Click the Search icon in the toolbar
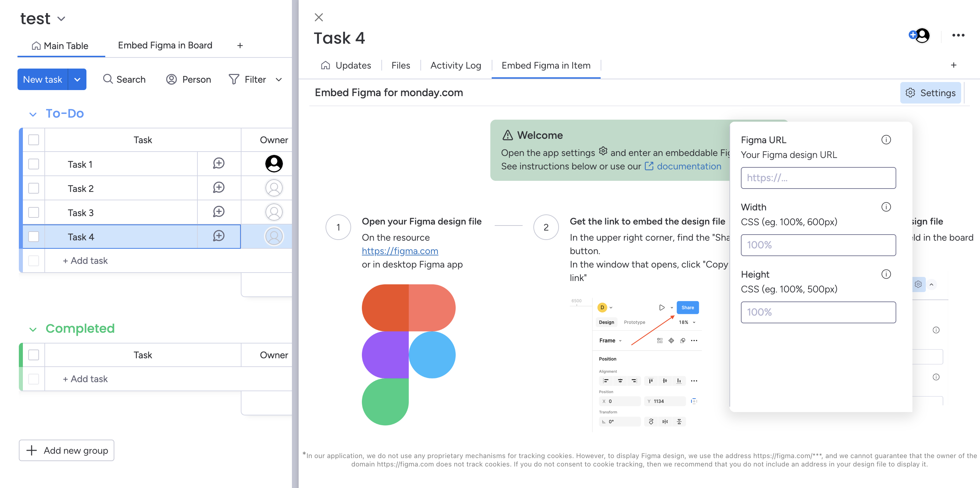This screenshot has height=488, width=980. [x=108, y=79]
